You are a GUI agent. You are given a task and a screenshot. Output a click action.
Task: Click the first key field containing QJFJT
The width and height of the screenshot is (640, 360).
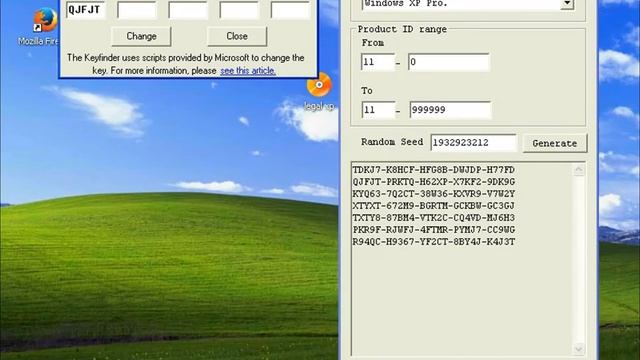click(x=85, y=10)
